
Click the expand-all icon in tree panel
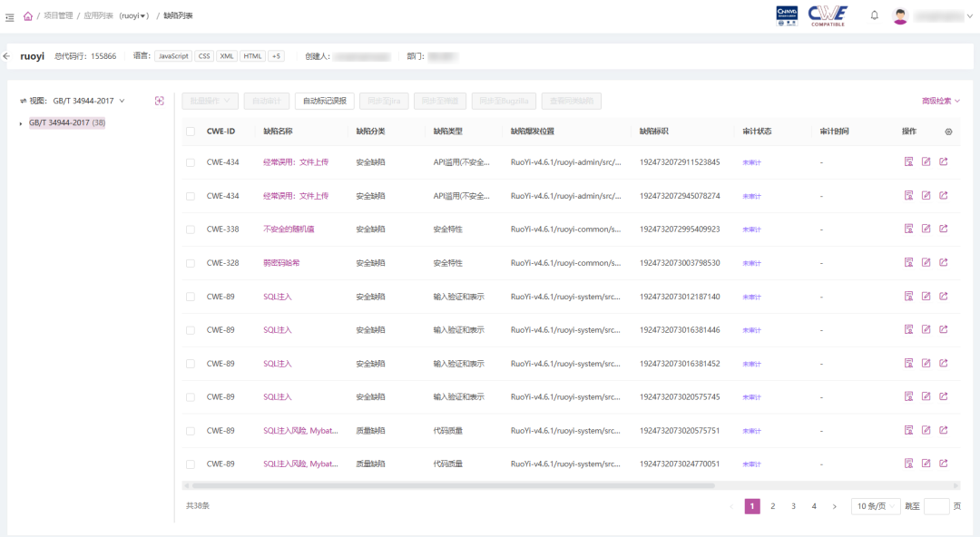[160, 101]
